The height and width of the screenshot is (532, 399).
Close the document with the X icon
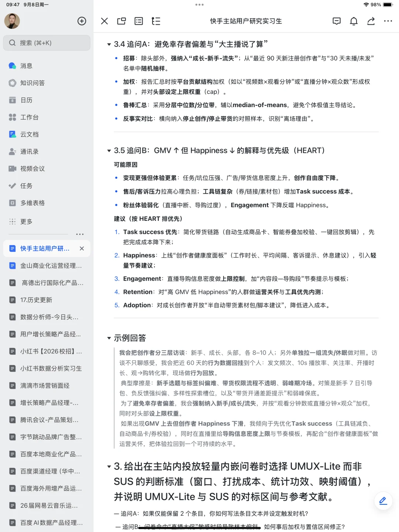pyautogui.click(x=105, y=21)
